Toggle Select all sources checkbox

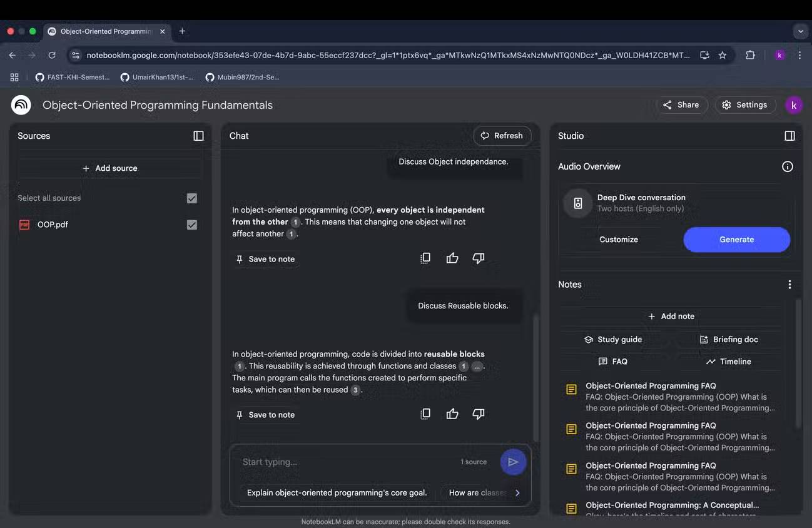point(192,198)
